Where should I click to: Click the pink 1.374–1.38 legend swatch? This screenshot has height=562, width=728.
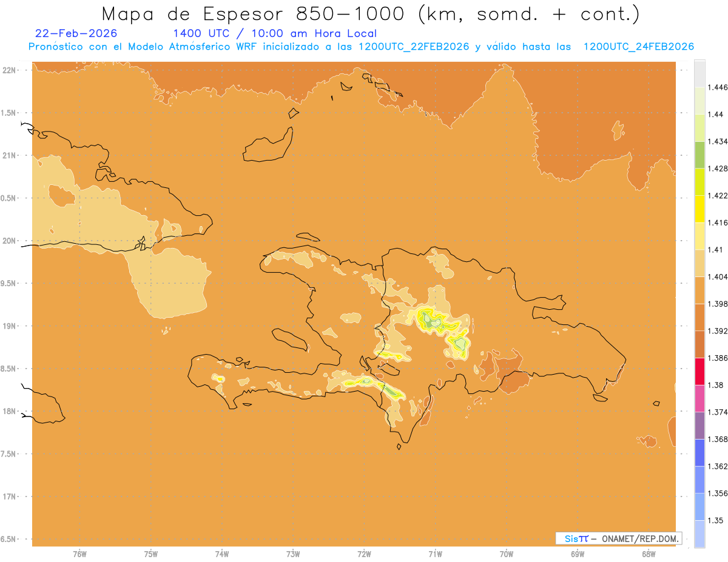point(699,398)
